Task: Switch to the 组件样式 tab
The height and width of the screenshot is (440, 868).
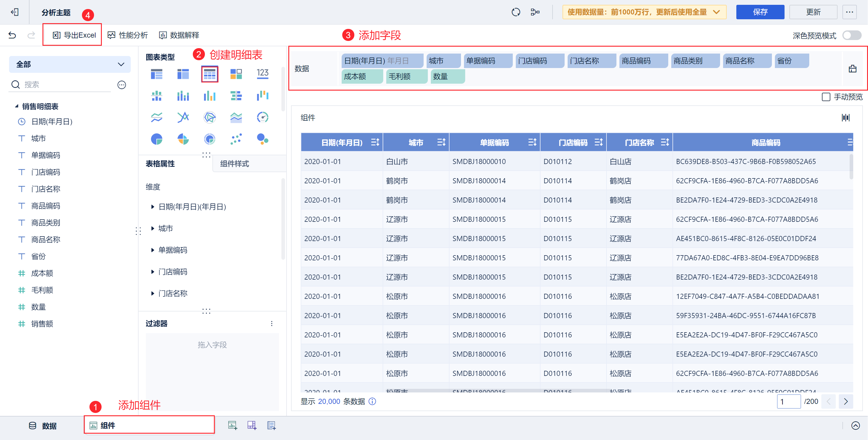Action: coord(234,164)
